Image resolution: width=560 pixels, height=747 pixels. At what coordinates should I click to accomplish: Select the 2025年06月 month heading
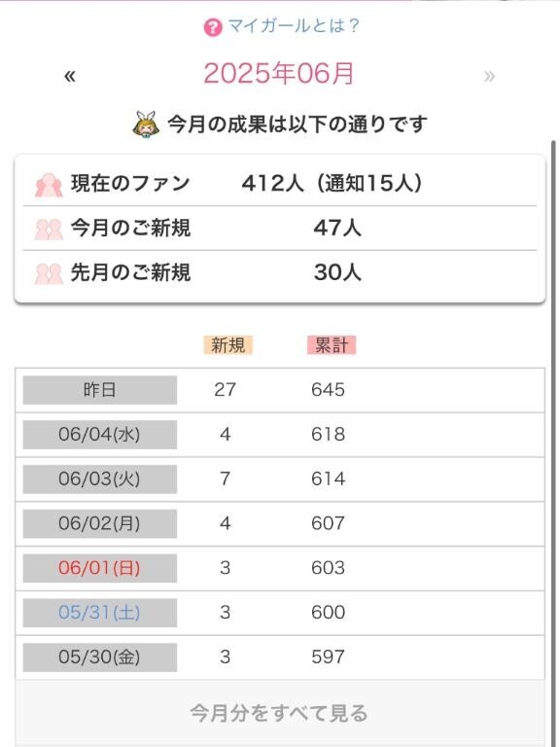[x=279, y=74]
